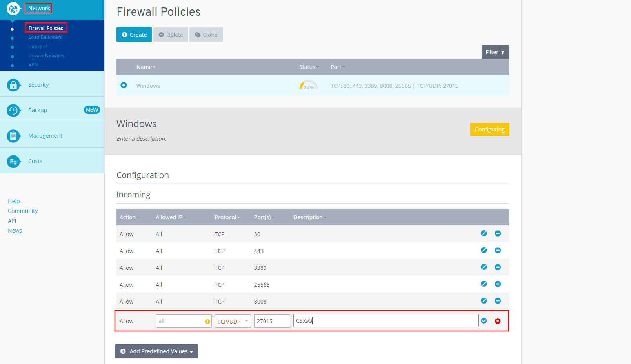The image size is (631, 364).
Task: Delete the port 25565 rule via minus icon
Action: (x=498, y=284)
